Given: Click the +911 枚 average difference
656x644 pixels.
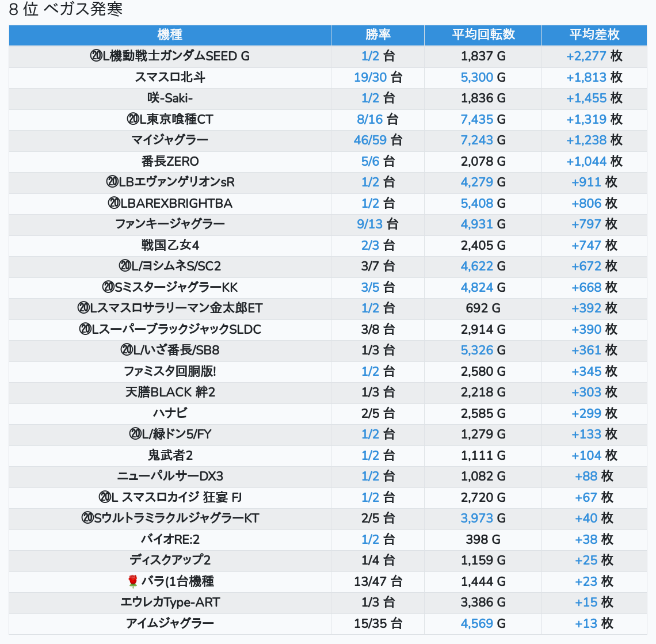Looking at the screenshot, I should 594,182.
